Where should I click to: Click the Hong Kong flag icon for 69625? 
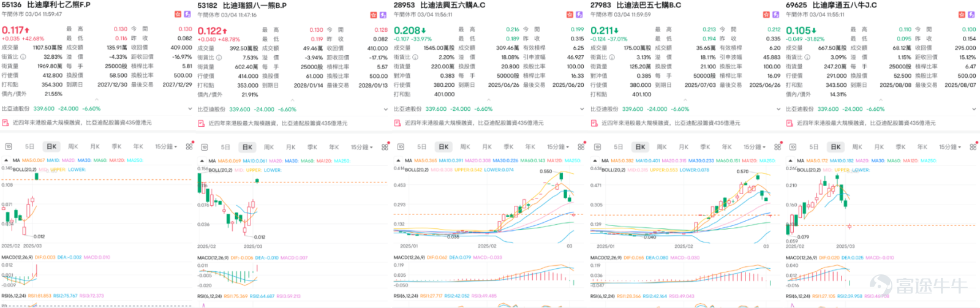962,14
